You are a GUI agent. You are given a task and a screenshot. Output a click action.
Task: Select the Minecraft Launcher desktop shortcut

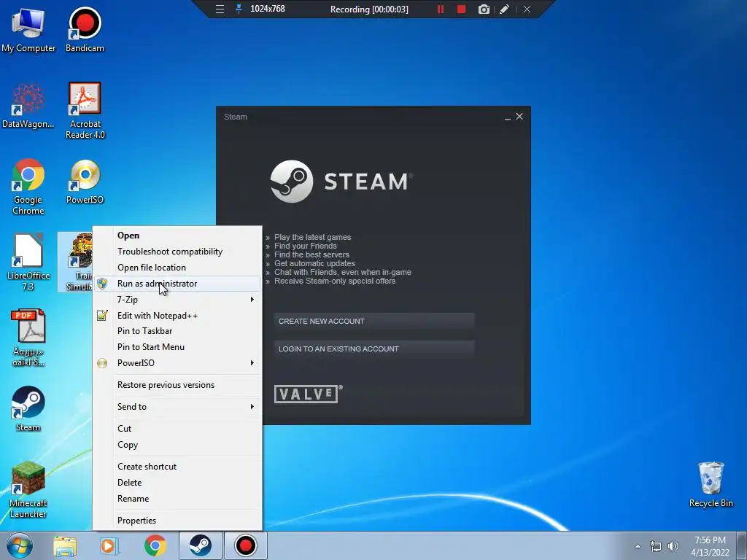point(28,489)
